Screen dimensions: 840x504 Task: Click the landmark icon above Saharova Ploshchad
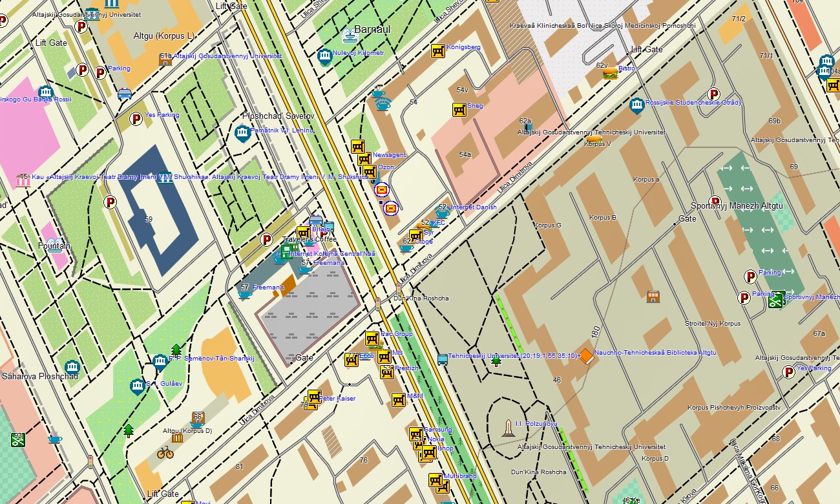[72, 368]
